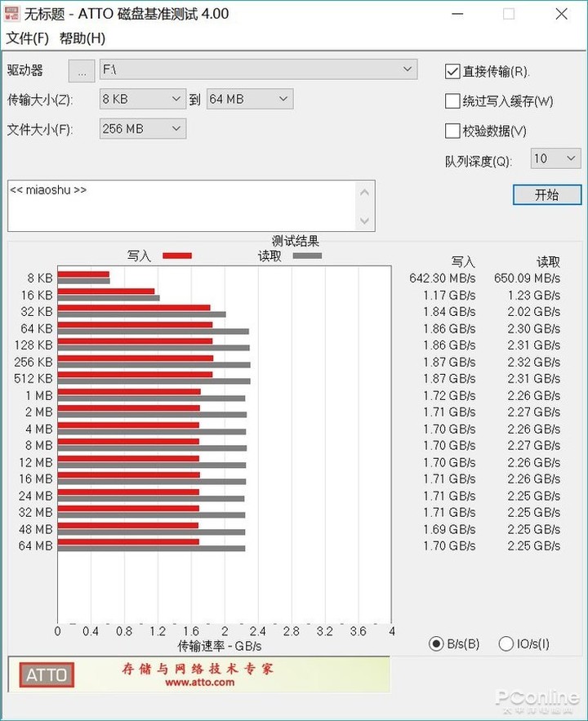Click the 2.32 GB/s read value
Viewport: 588px width, 721px height.
pos(534,362)
